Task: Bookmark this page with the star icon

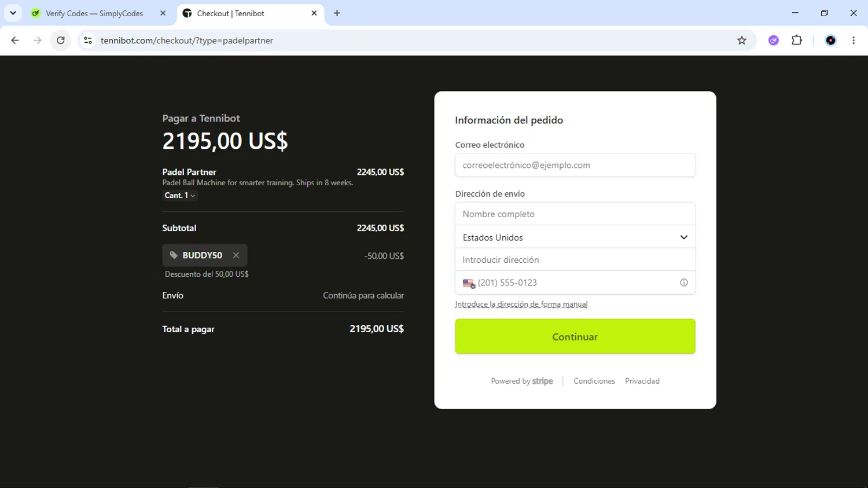Action: (742, 41)
